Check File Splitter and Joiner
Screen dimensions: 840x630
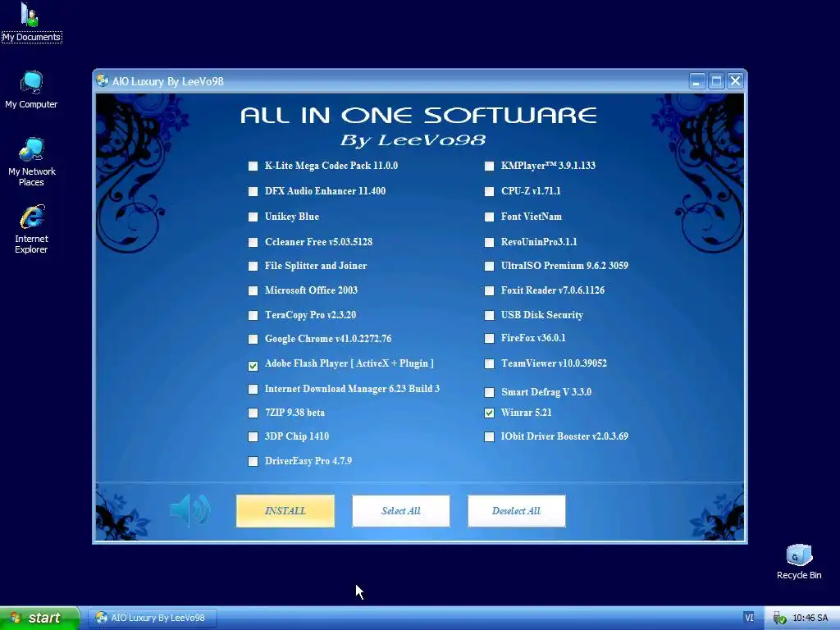point(253,267)
